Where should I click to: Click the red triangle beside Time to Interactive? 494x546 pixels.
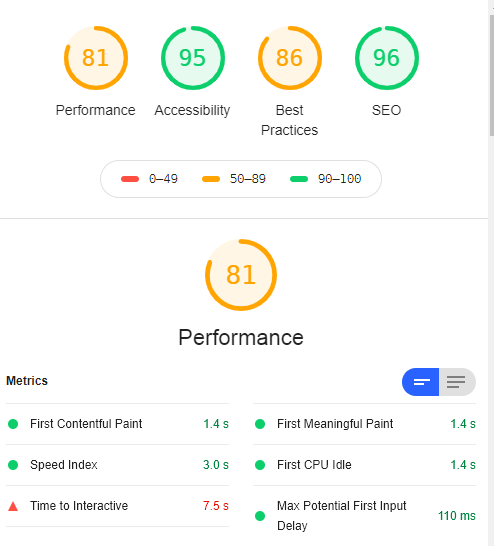pyautogui.click(x=13, y=506)
